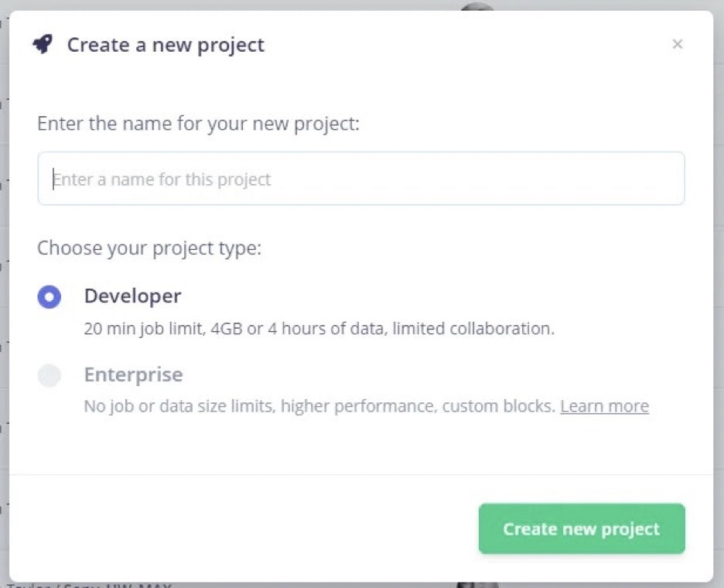Select the Developer radio button

50,297
